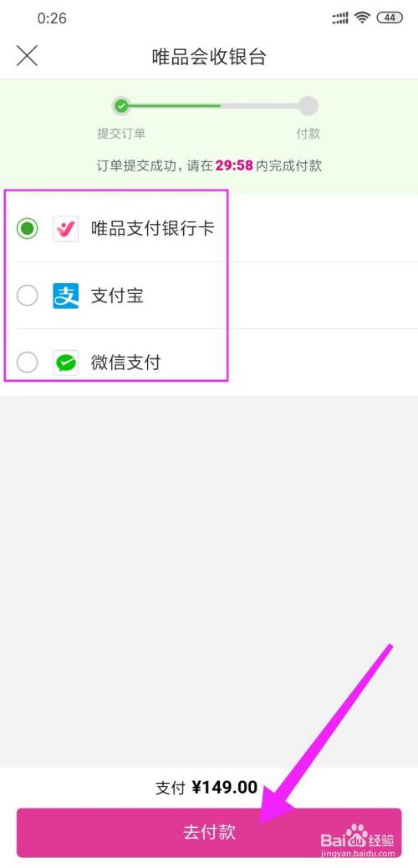
Task: Tap the 唯品会收银台 page title
Action: pos(209,57)
